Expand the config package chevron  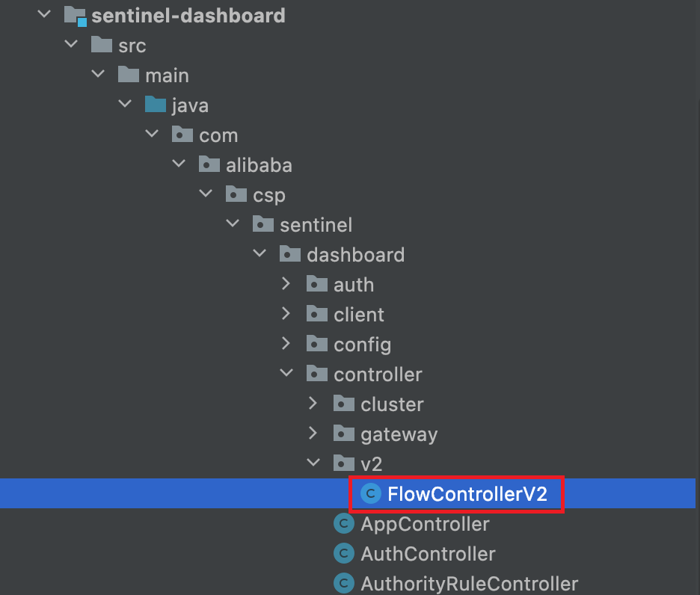(286, 344)
